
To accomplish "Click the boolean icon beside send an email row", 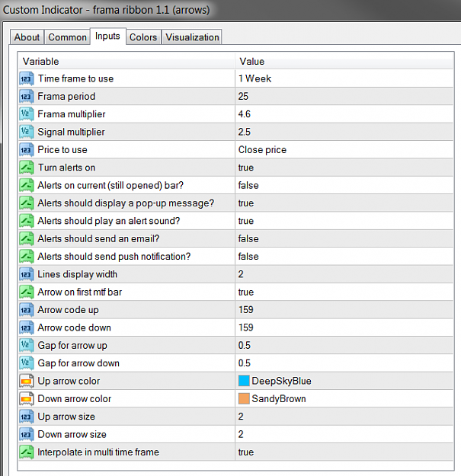I will coord(26,239).
